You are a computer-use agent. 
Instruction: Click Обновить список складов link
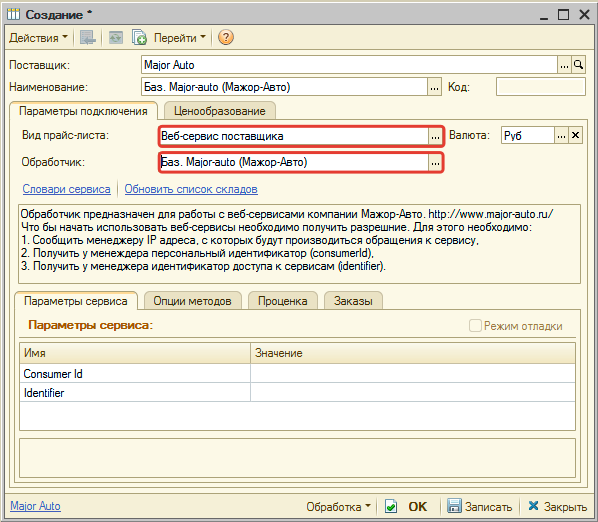pyautogui.click(x=191, y=189)
